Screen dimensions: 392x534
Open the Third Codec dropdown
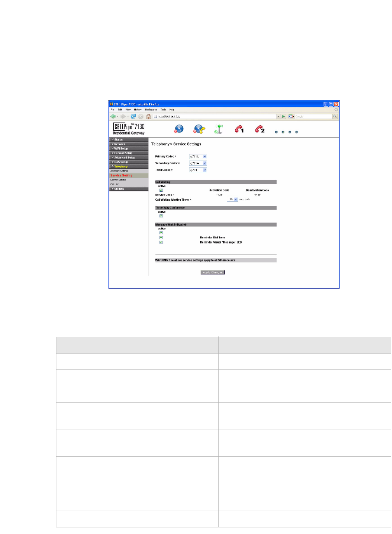pos(198,170)
